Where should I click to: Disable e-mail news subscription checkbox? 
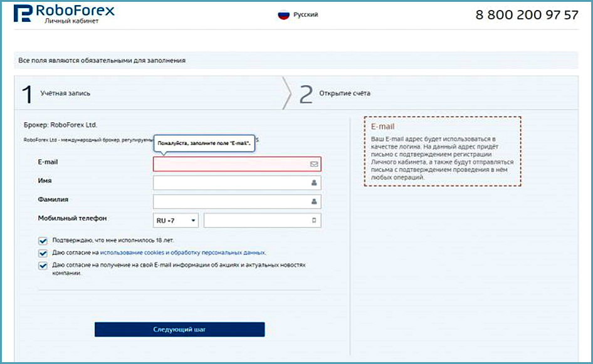click(43, 266)
